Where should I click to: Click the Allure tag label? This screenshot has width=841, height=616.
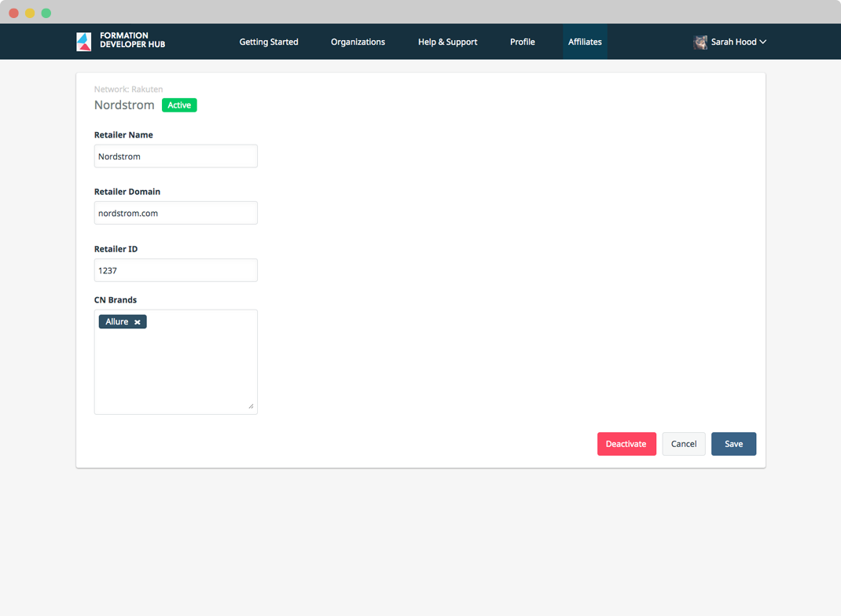pyautogui.click(x=117, y=321)
